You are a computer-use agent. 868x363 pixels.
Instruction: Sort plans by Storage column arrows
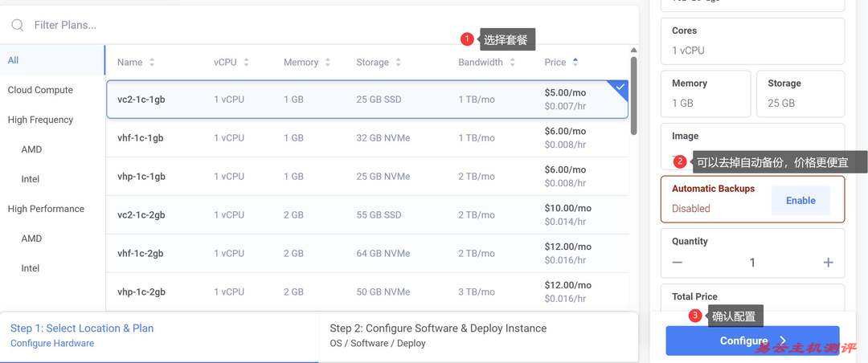tap(398, 63)
